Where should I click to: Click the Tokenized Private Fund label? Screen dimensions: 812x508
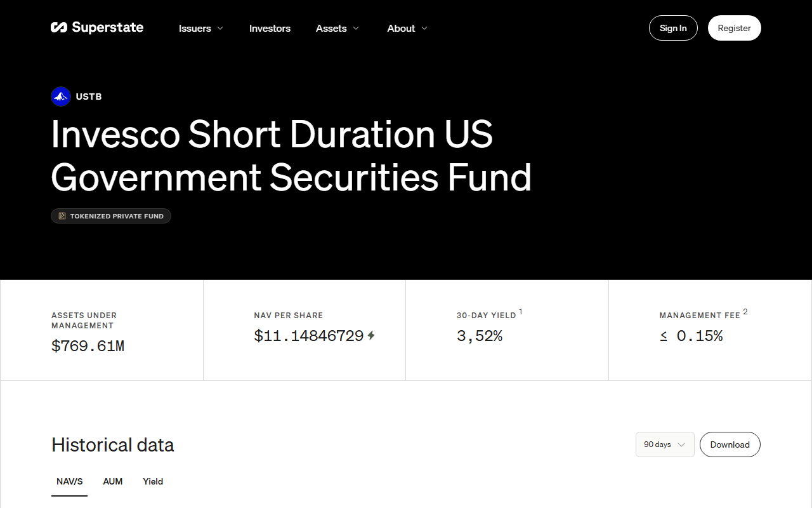coord(117,216)
